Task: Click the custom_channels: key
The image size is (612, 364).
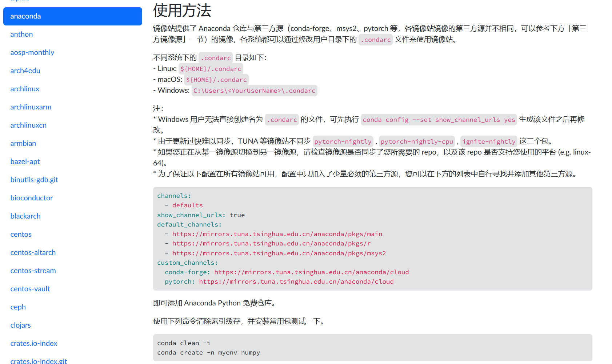Action: pyautogui.click(x=187, y=263)
